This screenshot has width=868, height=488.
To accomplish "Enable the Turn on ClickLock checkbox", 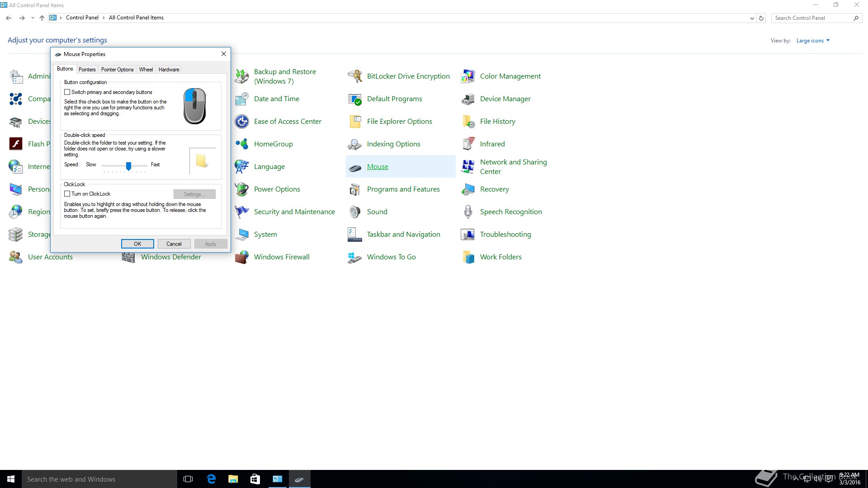I will click(67, 194).
